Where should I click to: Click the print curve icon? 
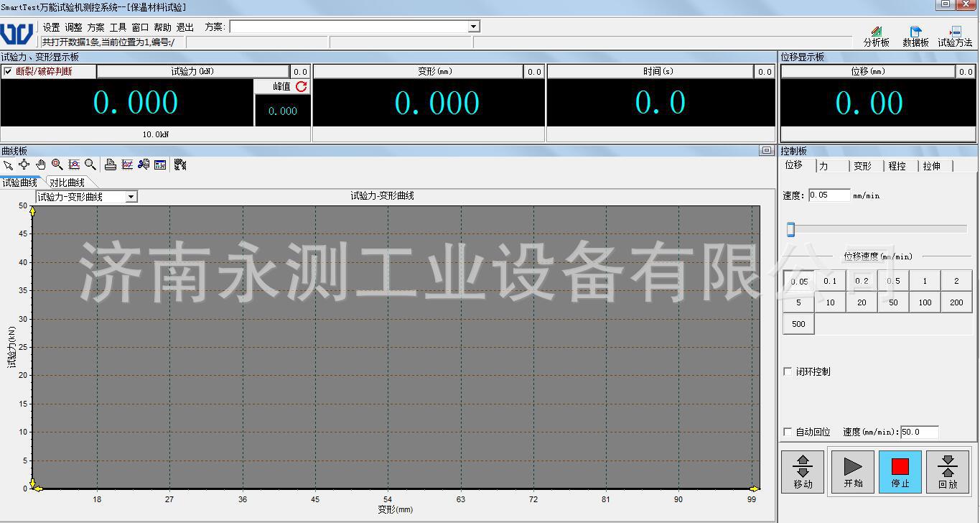coord(110,165)
